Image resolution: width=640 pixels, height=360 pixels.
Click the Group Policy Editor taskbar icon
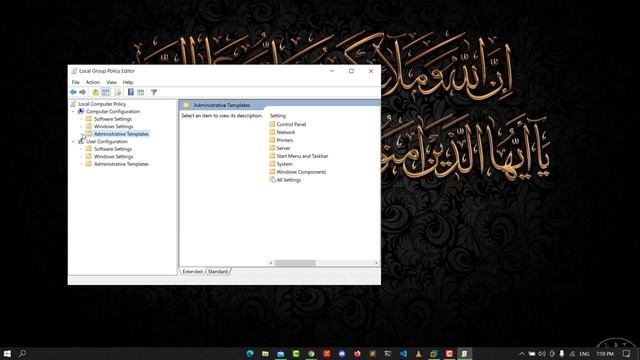click(x=464, y=353)
